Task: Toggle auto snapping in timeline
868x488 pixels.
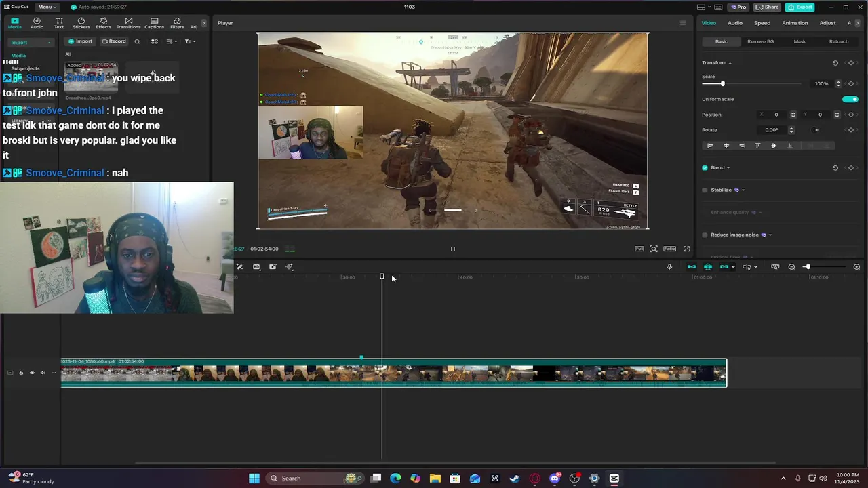Action: [x=708, y=267]
